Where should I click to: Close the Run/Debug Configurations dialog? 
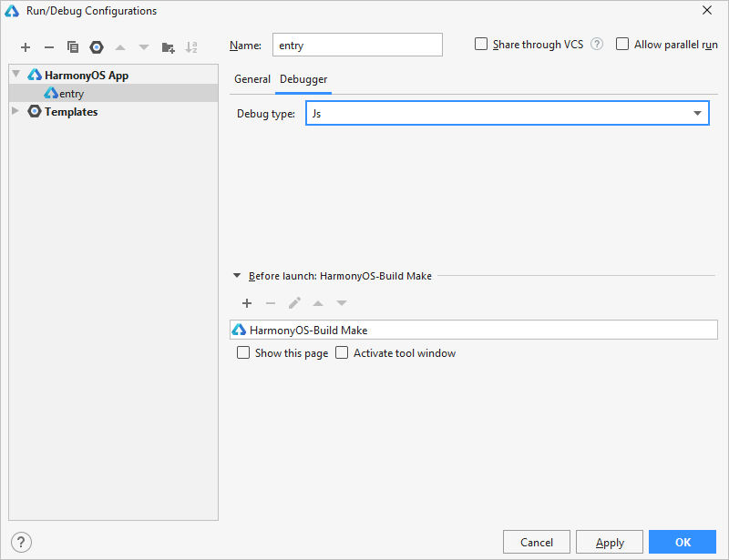(707, 10)
